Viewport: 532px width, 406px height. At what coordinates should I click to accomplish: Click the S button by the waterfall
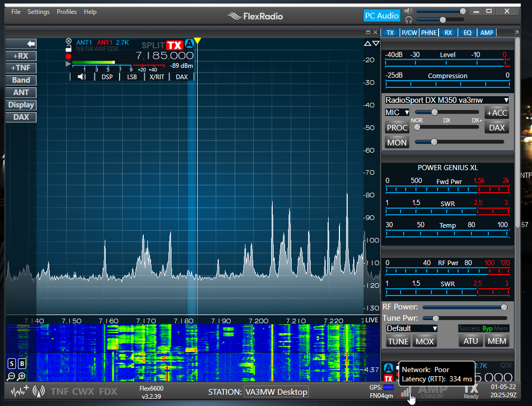point(11,364)
